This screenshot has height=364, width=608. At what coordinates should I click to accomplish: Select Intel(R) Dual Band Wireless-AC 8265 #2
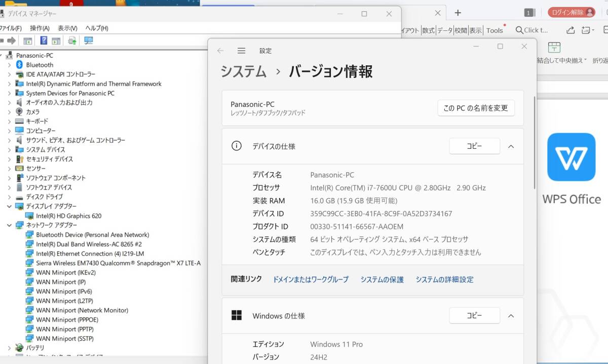89,244
